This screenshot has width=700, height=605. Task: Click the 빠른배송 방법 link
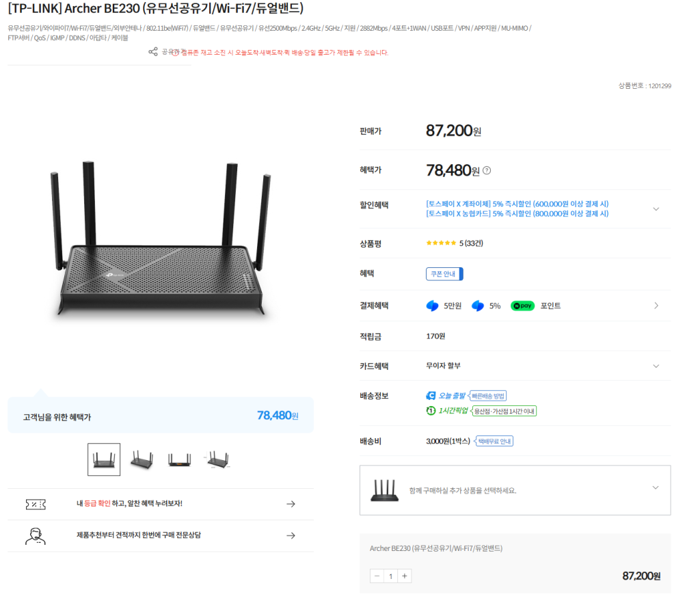pyautogui.click(x=488, y=396)
